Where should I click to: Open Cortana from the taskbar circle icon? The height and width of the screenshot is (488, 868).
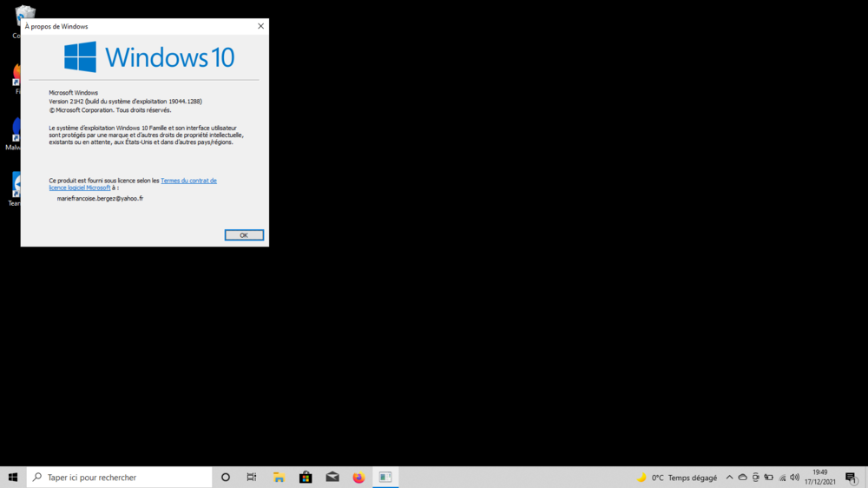pos(226,478)
